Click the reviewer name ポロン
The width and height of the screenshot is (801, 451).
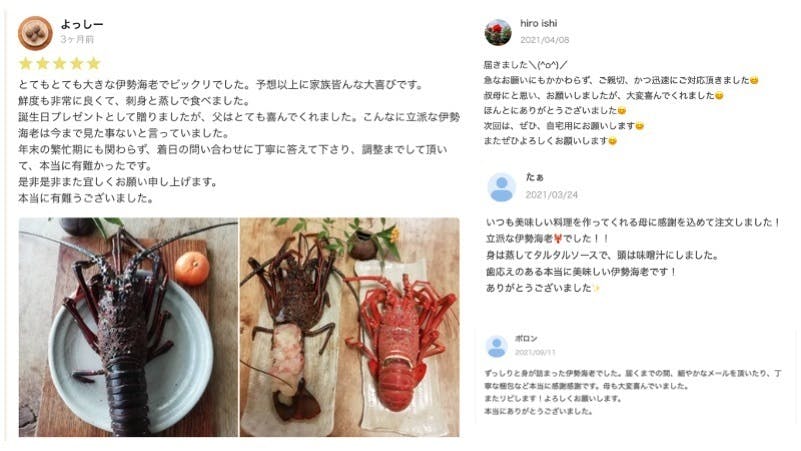(526, 339)
